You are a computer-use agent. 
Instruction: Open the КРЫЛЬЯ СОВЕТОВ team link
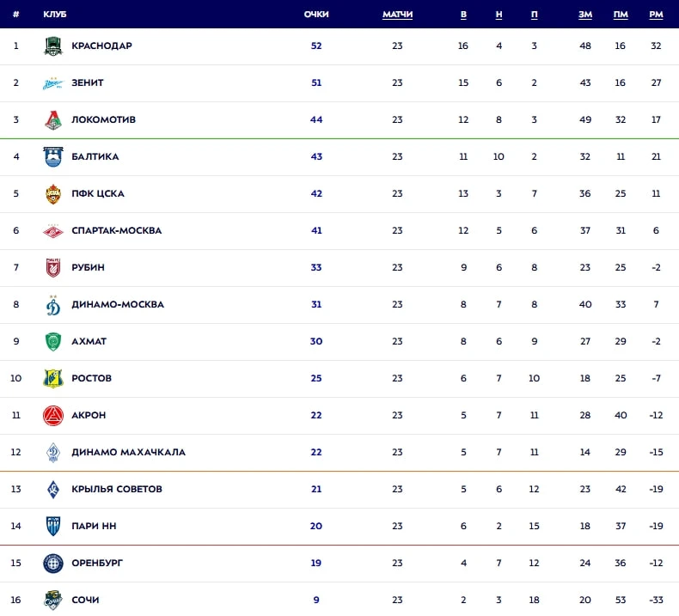click(117, 490)
